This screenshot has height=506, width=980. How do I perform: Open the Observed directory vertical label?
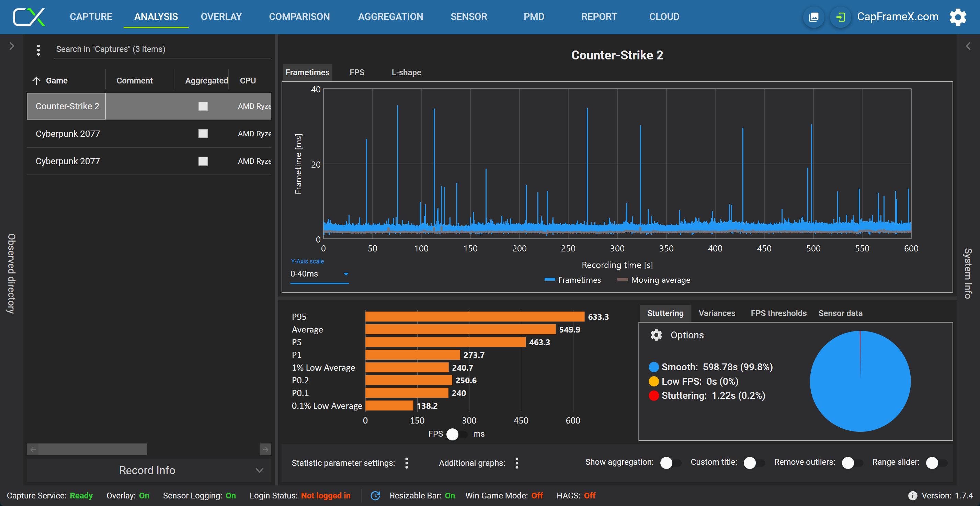tap(11, 273)
